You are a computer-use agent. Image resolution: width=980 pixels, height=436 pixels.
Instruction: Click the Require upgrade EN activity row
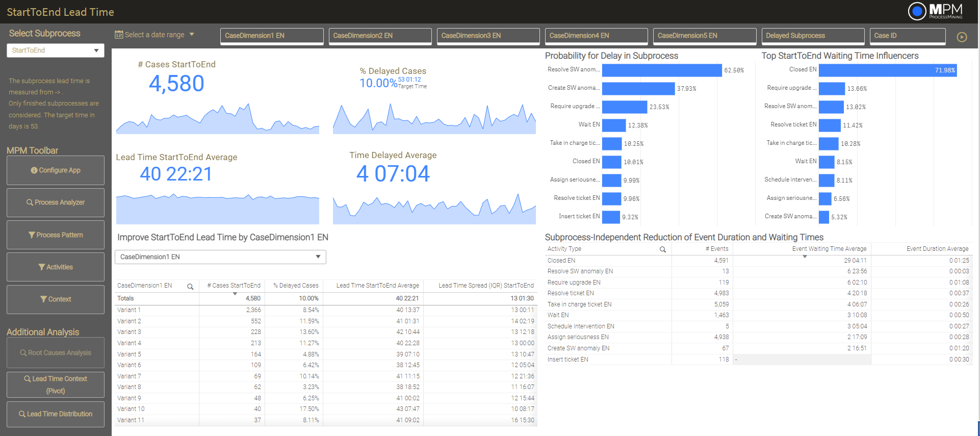tap(758, 283)
